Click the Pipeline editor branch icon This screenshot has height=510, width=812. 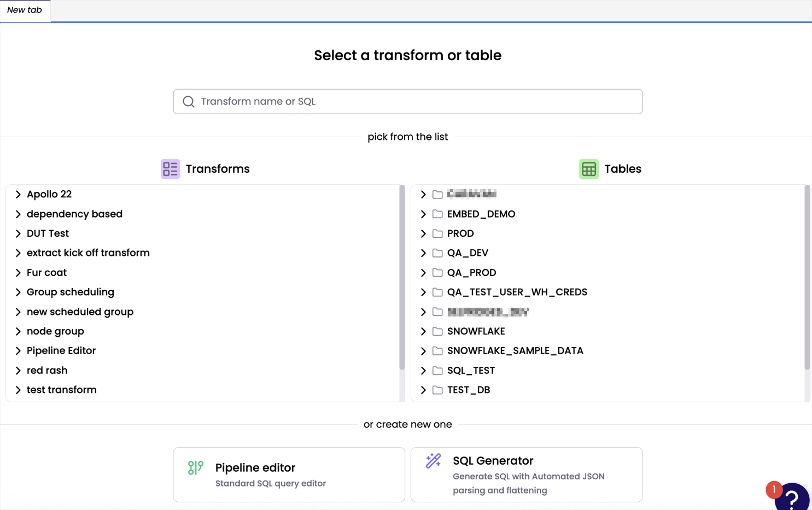point(196,467)
